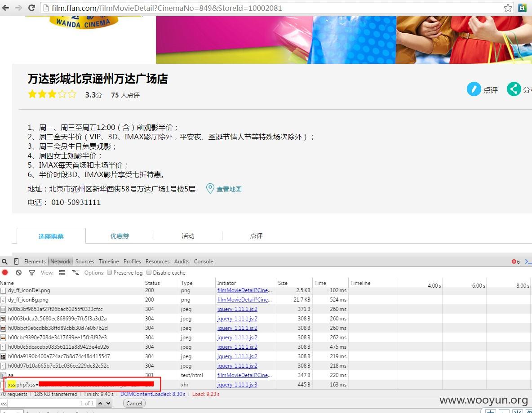
Task: Go to next search result arrow
Action: click(x=108, y=404)
